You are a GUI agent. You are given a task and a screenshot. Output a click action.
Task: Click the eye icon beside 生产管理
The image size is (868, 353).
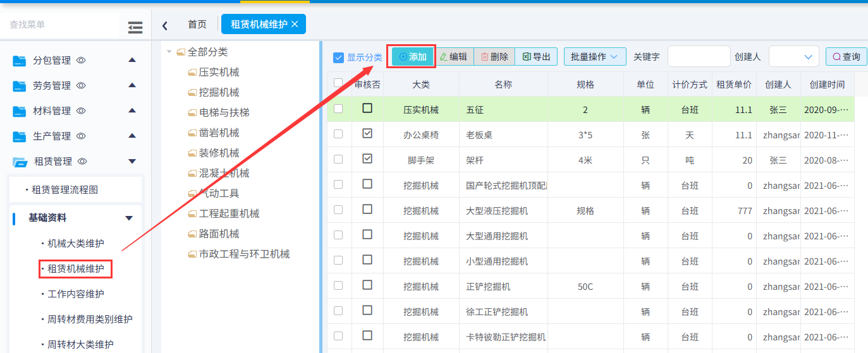pos(81,136)
